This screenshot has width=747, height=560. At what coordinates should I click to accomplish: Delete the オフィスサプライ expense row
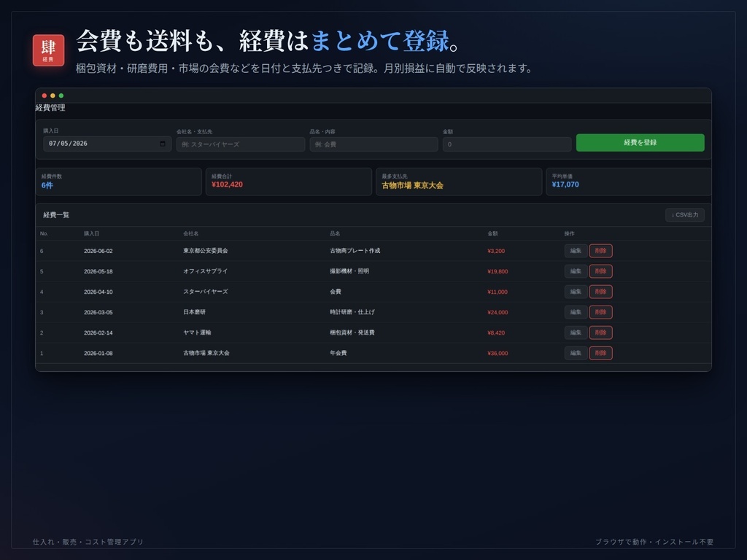pyautogui.click(x=600, y=271)
